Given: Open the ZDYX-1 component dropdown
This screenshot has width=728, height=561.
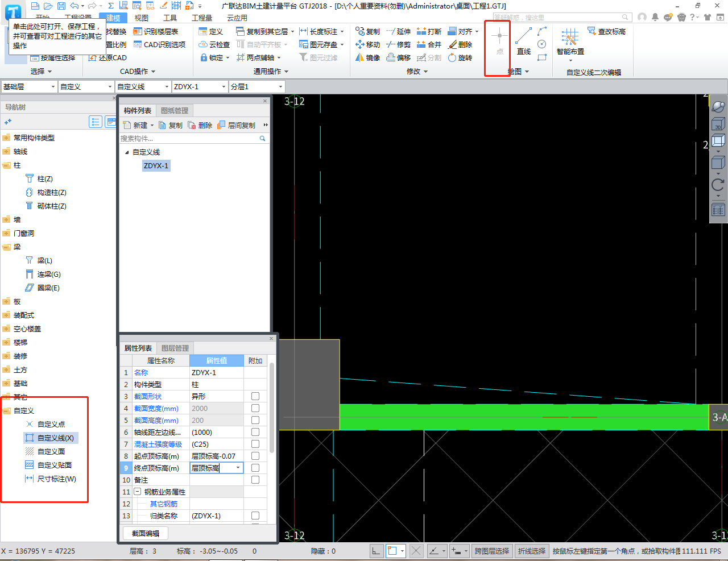Looking at the screenshot, I should 200,86.
